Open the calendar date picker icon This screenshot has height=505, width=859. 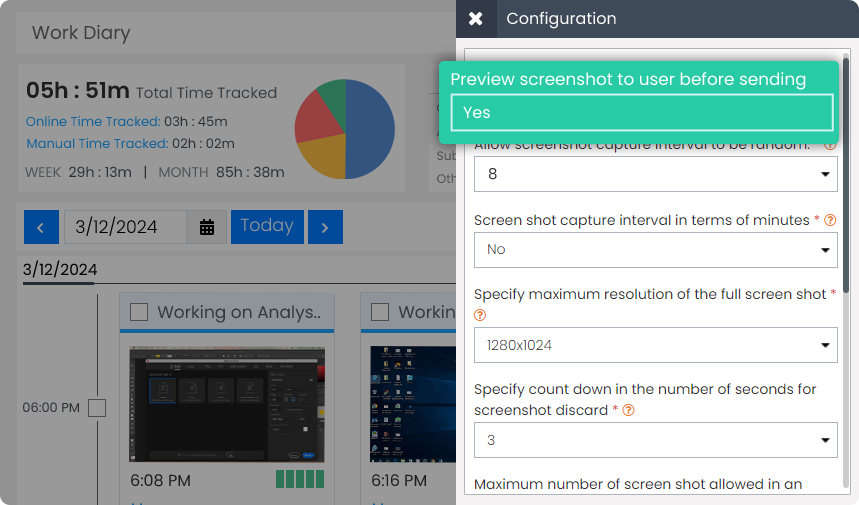[207, 227]
